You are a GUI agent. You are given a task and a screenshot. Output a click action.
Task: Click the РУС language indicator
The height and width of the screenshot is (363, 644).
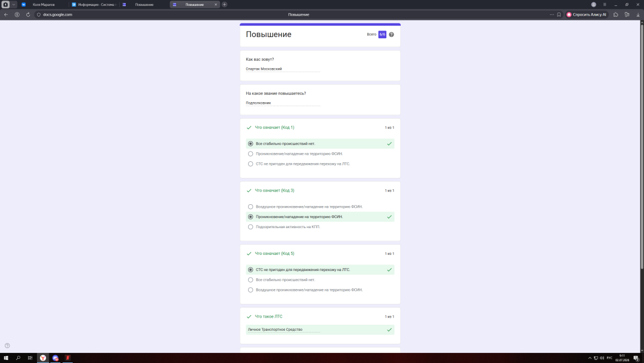[609, 358]
